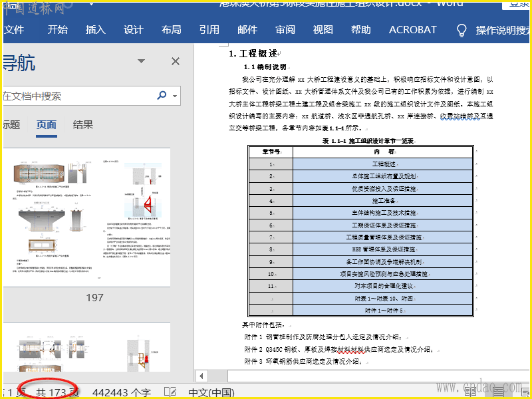Click the word count 442443 个字
Image resolution: width=532 pixels, height=399 pixels.
(x=122, y=393)
